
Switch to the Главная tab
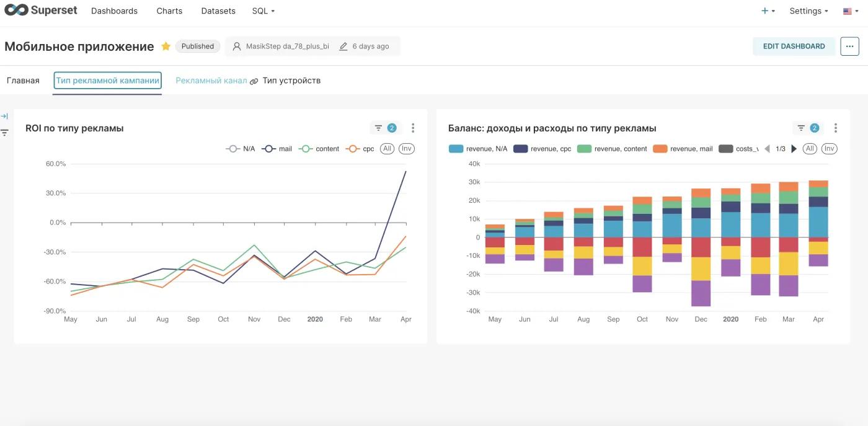pyautogui.click(x=23, y=81)
